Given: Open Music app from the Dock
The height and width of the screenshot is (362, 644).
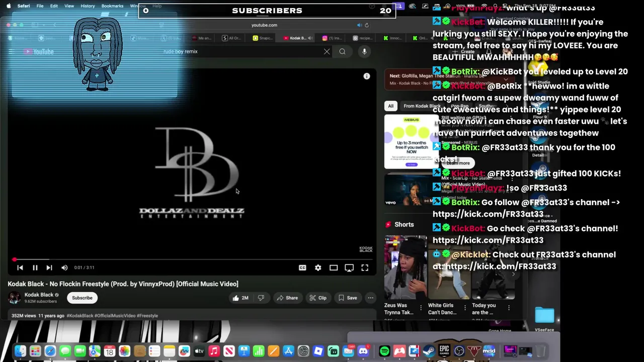Looking at the screenshot, I should (214, 351).
